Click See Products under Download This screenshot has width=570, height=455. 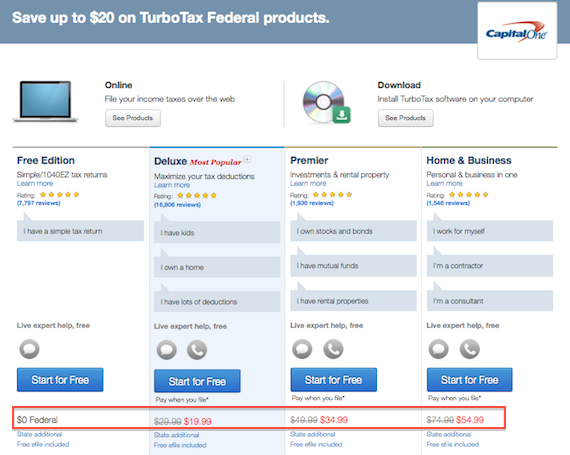pos(406,118)
